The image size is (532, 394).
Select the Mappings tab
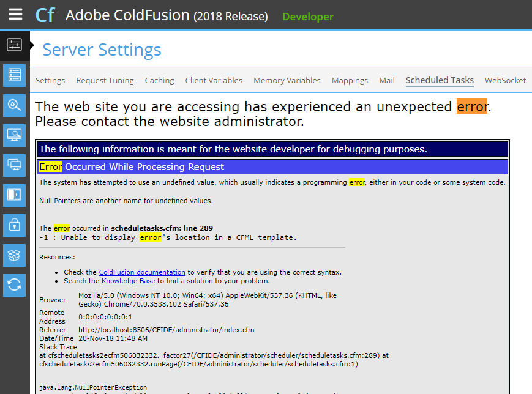[x=350, y=80]
